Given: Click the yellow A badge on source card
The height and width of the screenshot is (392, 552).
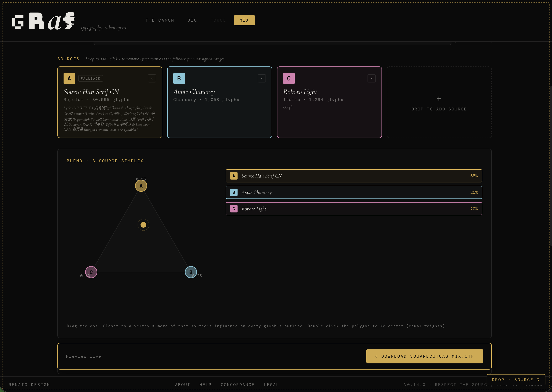Looking at the screenshot, I should [69, 78].
